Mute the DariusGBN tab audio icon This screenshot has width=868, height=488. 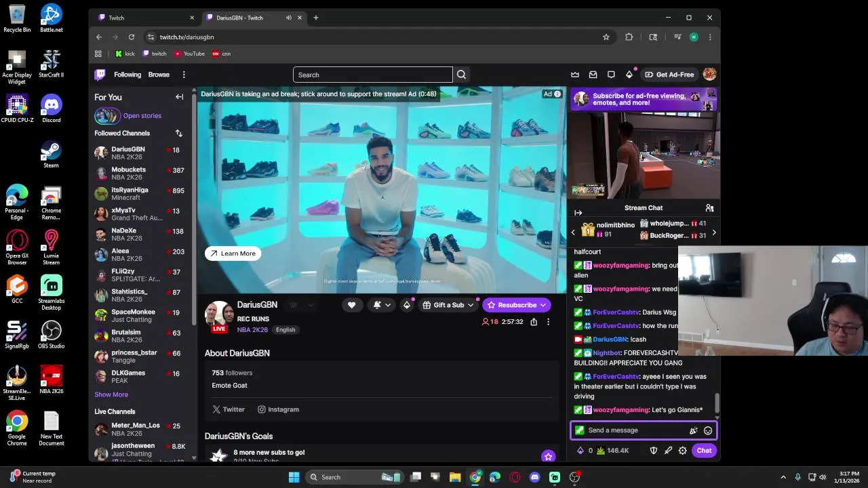[289, 18]
